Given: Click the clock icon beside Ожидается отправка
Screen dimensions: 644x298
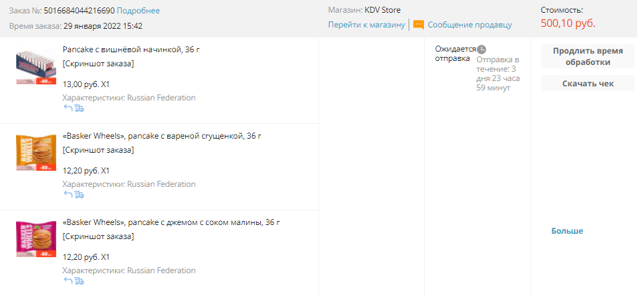Looking at the screenshot, I should coord(481,50).
